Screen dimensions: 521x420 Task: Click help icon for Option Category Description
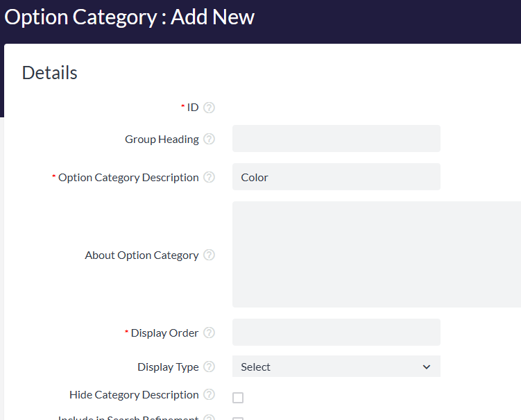point(209,178)
